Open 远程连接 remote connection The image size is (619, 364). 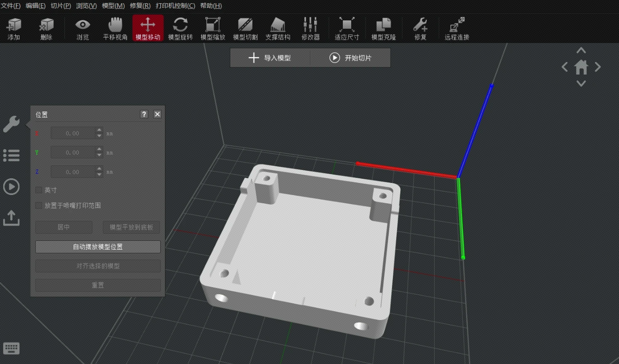[x=457, y=28]
